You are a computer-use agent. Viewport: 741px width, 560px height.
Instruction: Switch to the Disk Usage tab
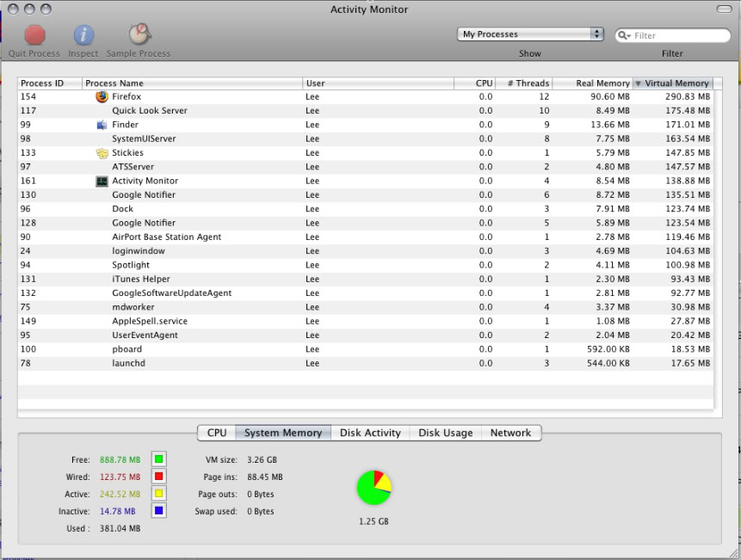tap(445, 433)
